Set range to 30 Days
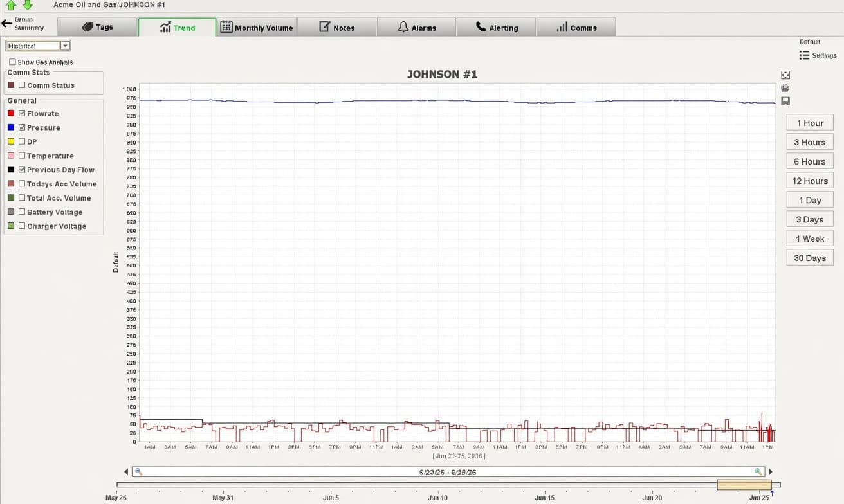This screenshot has width=844, height=504. [x=810, y=258]
